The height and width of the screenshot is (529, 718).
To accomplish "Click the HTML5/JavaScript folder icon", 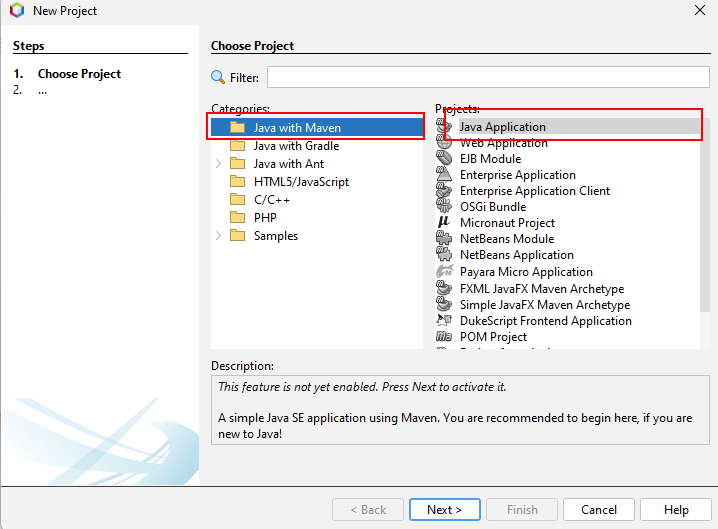I will click(237, 181).
